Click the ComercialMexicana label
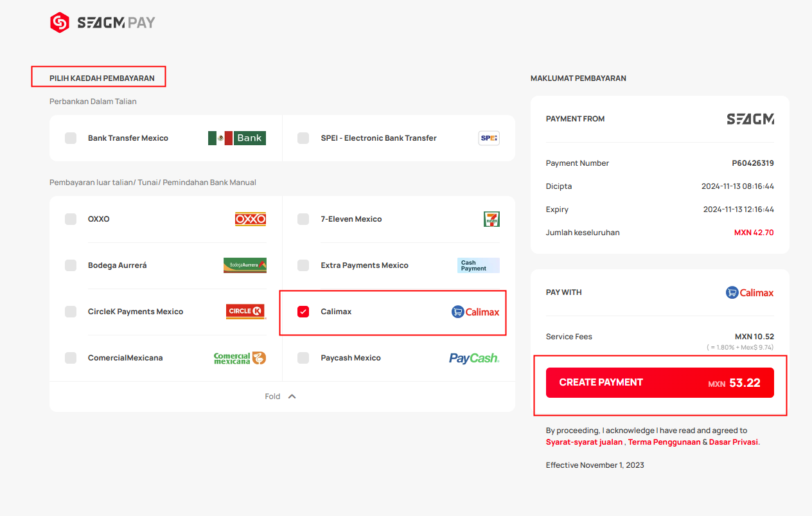The height and width of the screenshot is (516, 812). pos(125,358)
